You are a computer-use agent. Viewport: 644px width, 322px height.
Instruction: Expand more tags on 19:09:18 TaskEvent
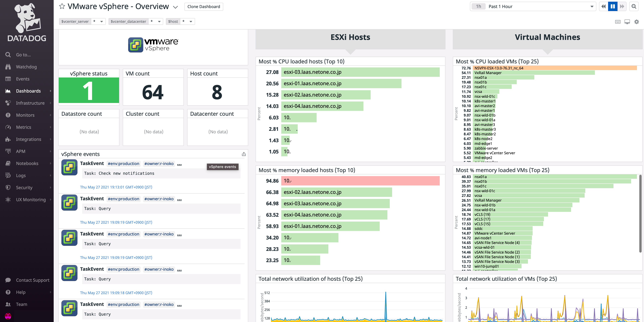click(x=179, y=270)
